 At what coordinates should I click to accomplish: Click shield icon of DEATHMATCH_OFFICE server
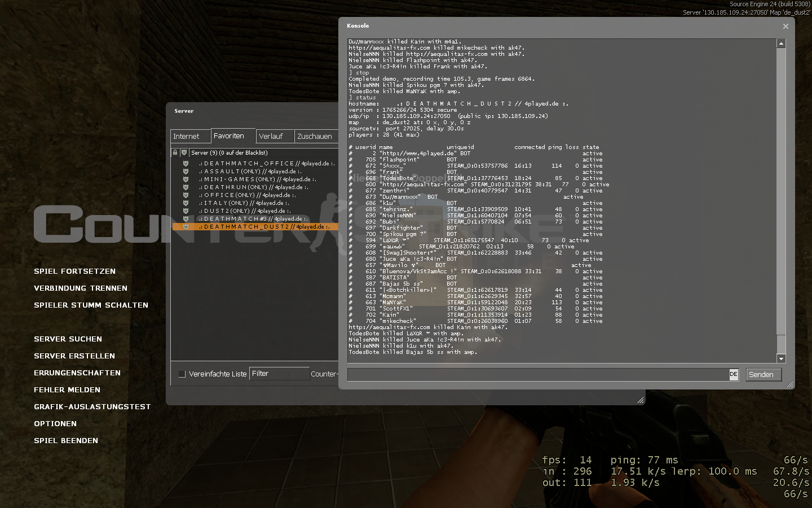point(186,164)
